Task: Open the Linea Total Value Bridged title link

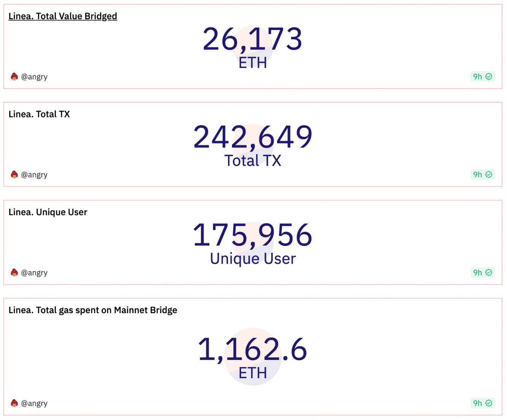Action: point(62,16)
